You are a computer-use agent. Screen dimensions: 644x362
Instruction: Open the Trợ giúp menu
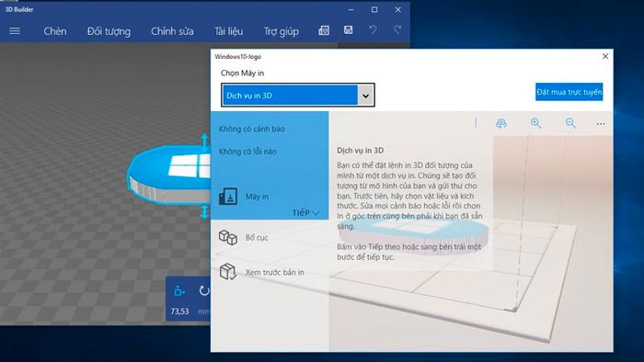[282, 31]
